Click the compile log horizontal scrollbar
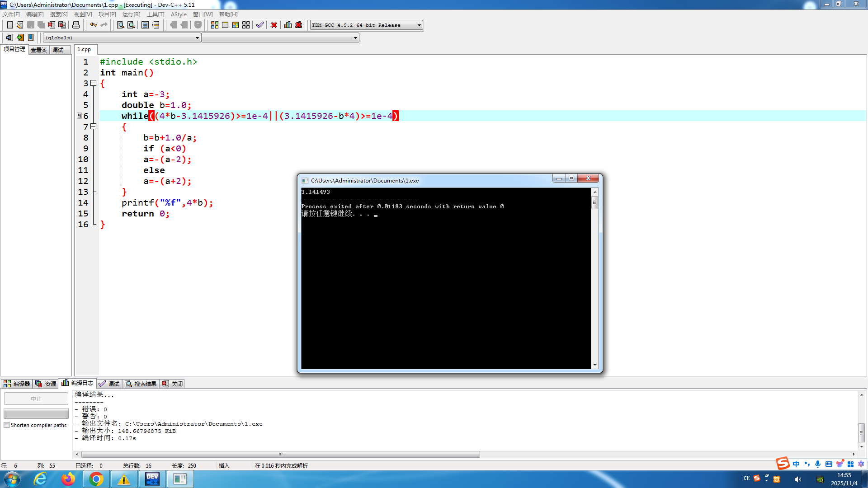 [x=280, y=454]
